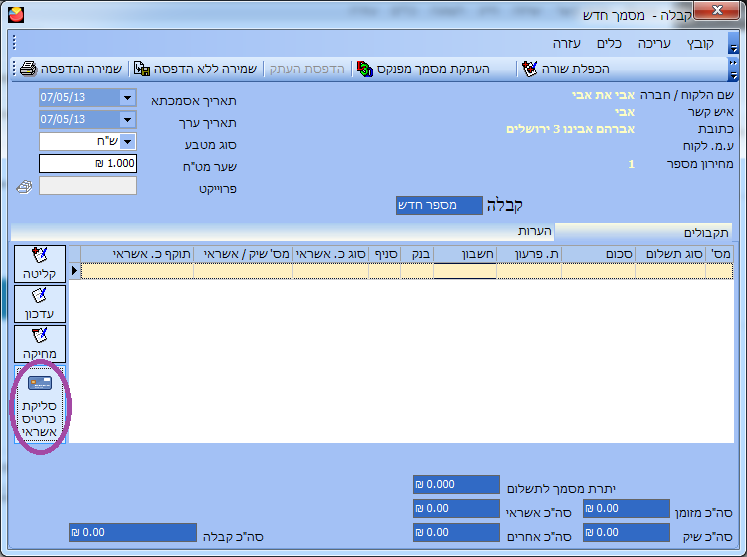Click the ת. פרעון column header
This screenshot has width=747, height=557.
pos(529,254)
